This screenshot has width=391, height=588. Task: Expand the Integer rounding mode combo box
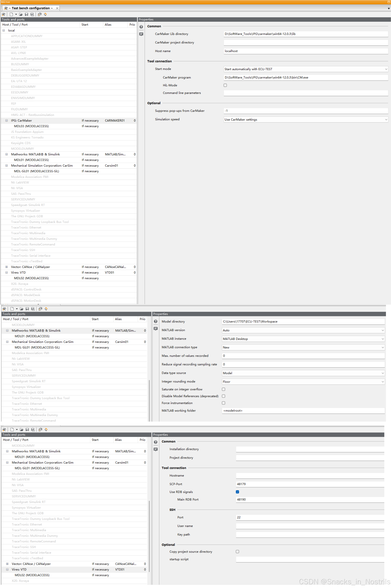pos(303,382)
